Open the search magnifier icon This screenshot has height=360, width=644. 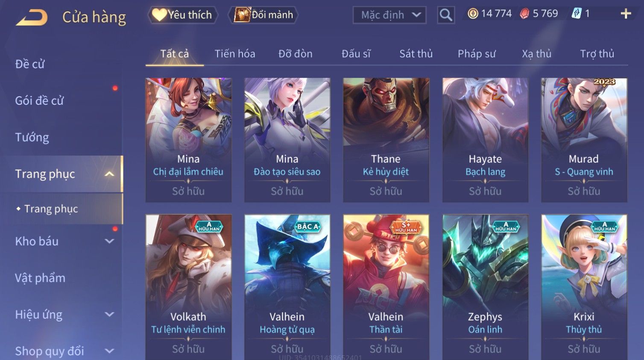point(445,15)
